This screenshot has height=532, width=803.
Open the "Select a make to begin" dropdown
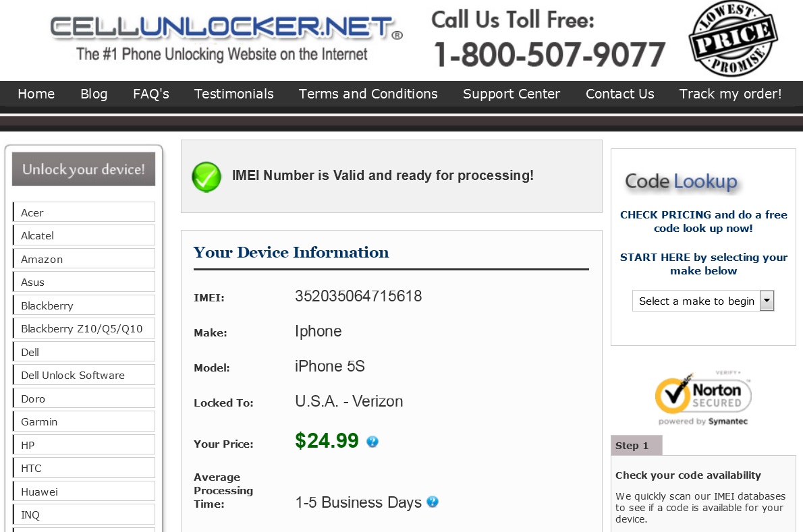coord(702,301)
